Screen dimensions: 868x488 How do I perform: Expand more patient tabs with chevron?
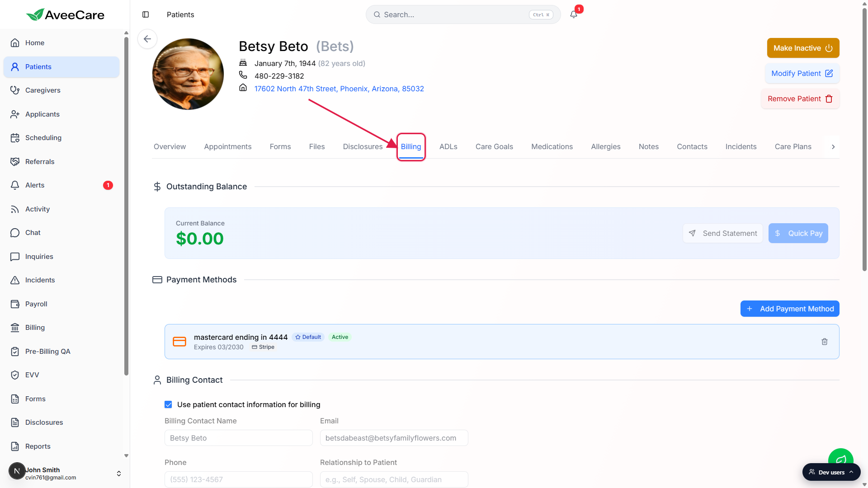tap(833, 147)
